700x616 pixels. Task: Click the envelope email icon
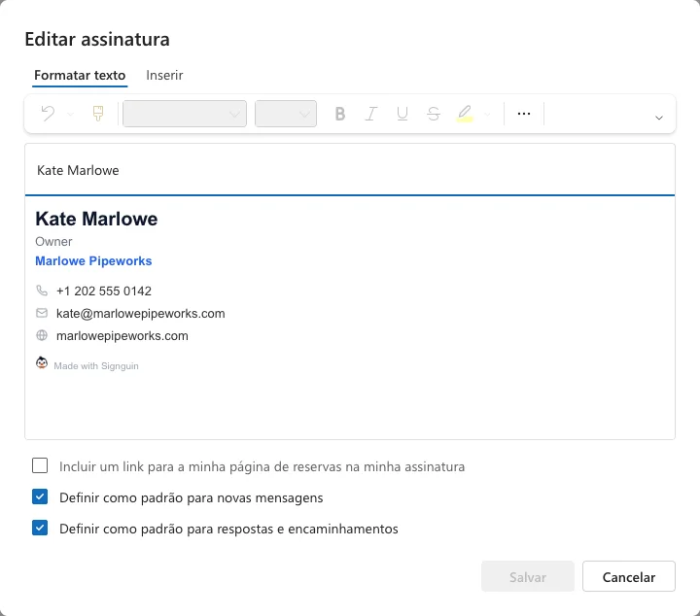tap(42, 313)
